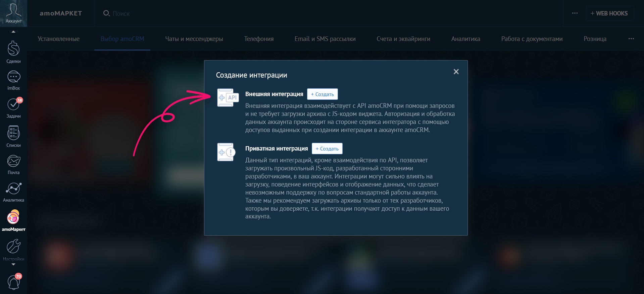
Task: Open the amoМаркет sidebar icon
Action: 13,218
